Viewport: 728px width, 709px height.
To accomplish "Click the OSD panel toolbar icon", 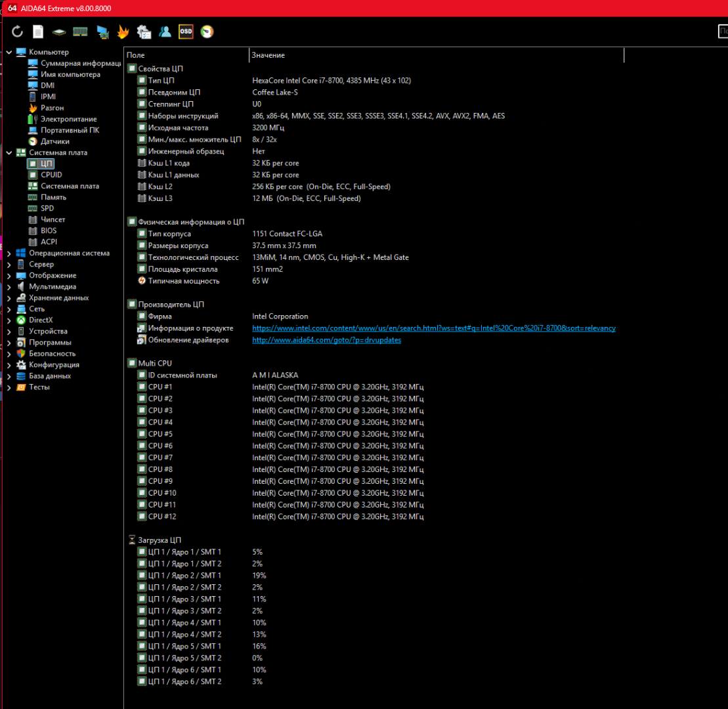I will [x=186, y=32].
